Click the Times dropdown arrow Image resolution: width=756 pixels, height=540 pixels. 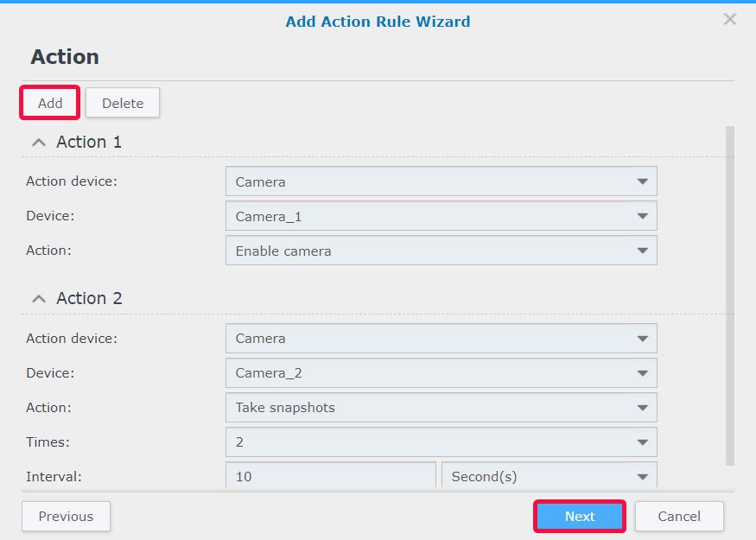tap(642, 442)
